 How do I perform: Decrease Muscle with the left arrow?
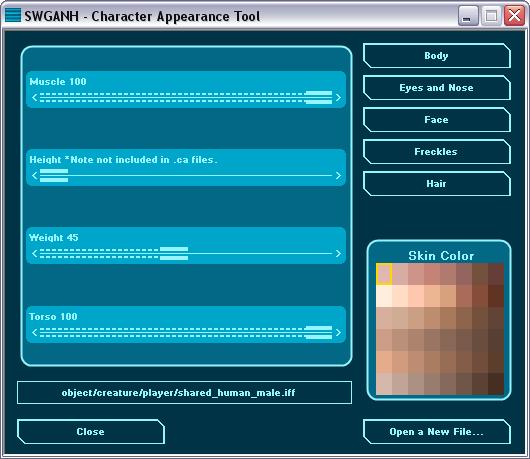[34, 97]
